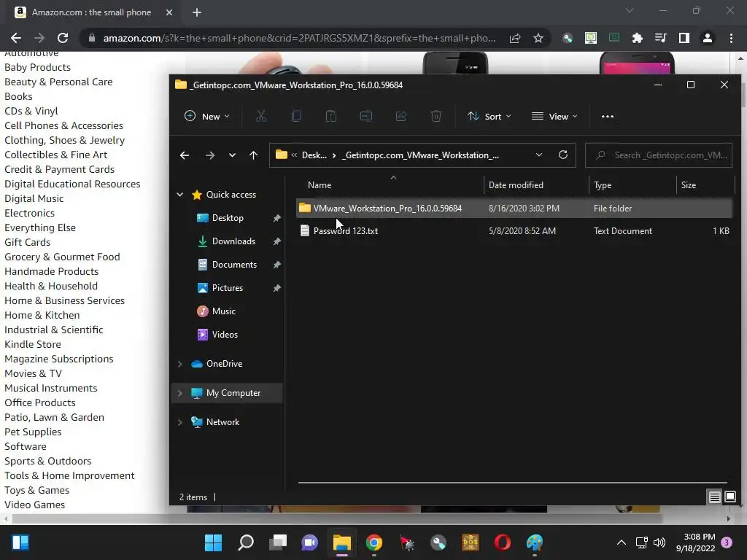747x560 pixels.
Task: Open Cell Phones & Accessories on Amazon
Action: click(64, 125)
